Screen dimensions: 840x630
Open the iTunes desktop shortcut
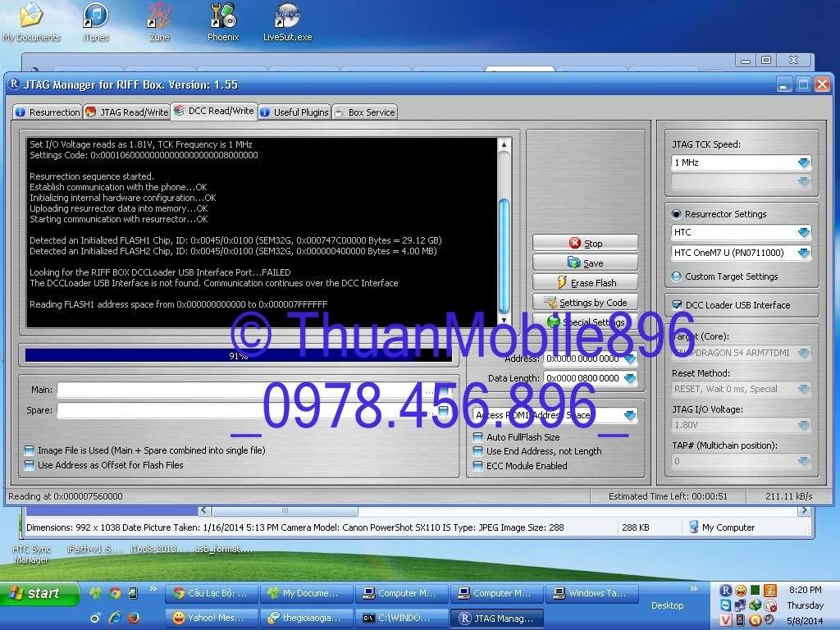point(95,17)
